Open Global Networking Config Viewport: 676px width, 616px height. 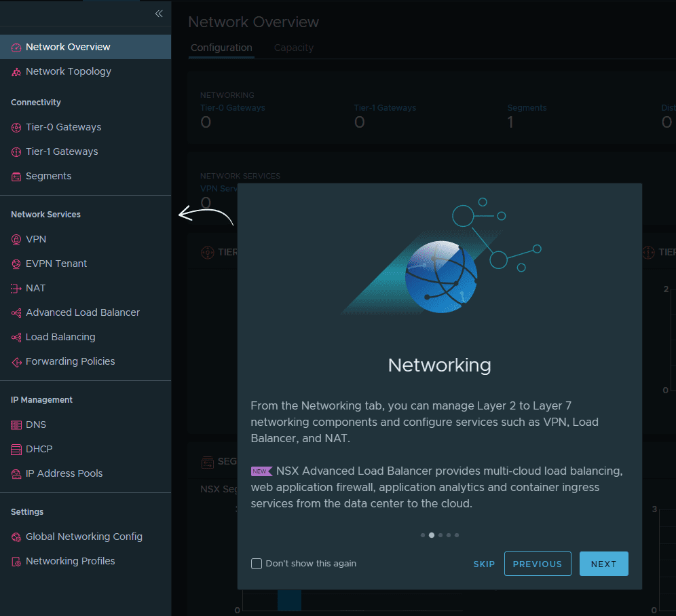click(x=86, y=537)
